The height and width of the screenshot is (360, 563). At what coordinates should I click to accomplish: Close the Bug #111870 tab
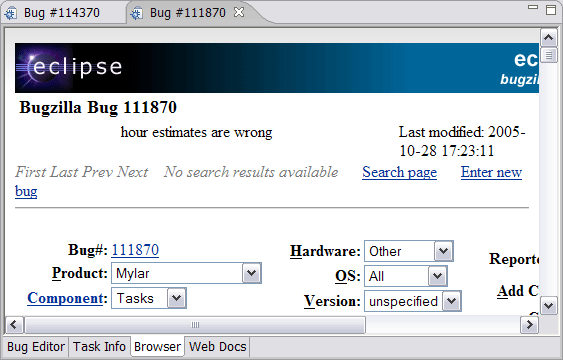(239, 13)
